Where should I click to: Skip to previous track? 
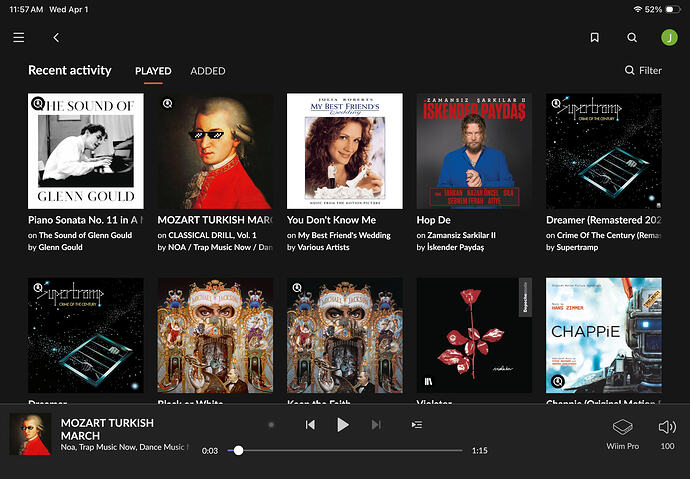coord(310,424)
